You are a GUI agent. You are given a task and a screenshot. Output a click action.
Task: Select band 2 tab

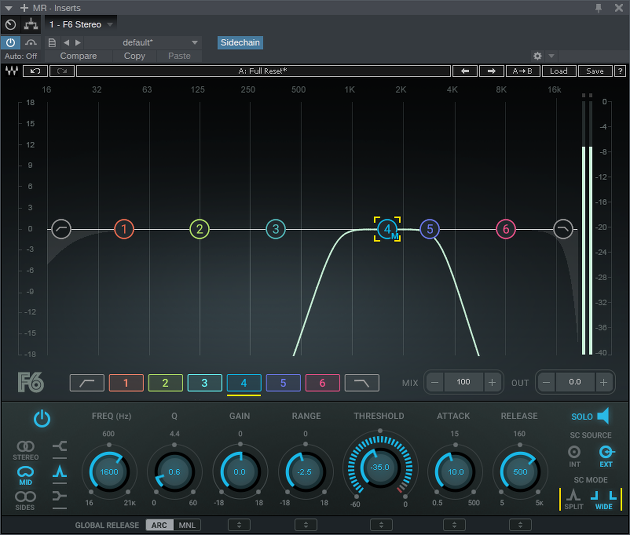point(165,383)
